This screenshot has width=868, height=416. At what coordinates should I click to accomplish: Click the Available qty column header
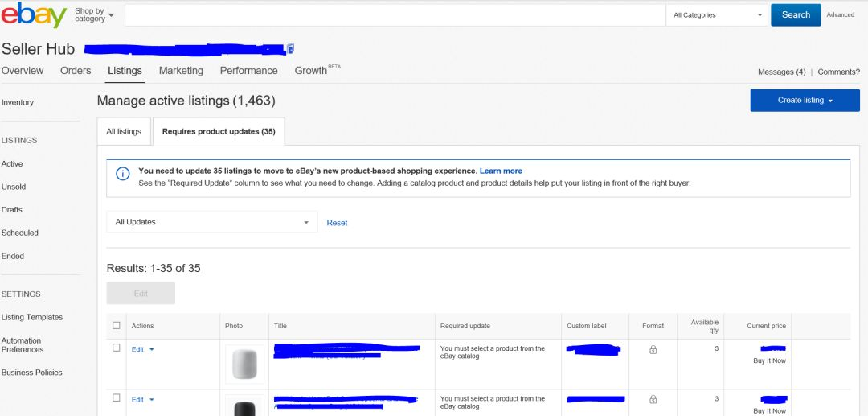pos(705,326)
